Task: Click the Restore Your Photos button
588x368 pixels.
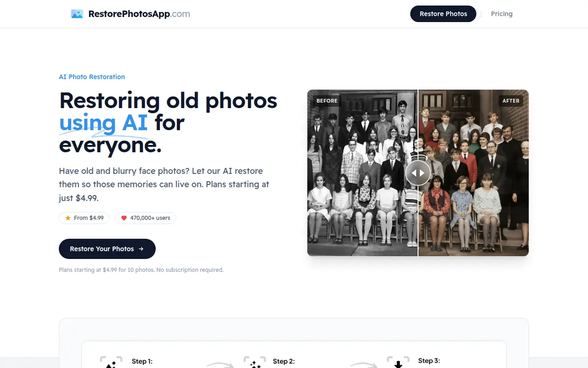Action: coord(107,249)
